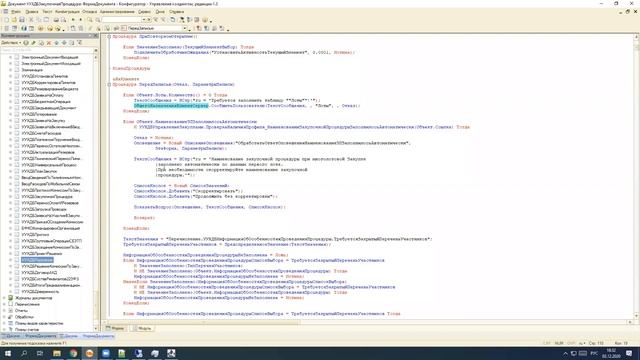
Task: Open the Конфигурация menu
Action: (67, 12)
